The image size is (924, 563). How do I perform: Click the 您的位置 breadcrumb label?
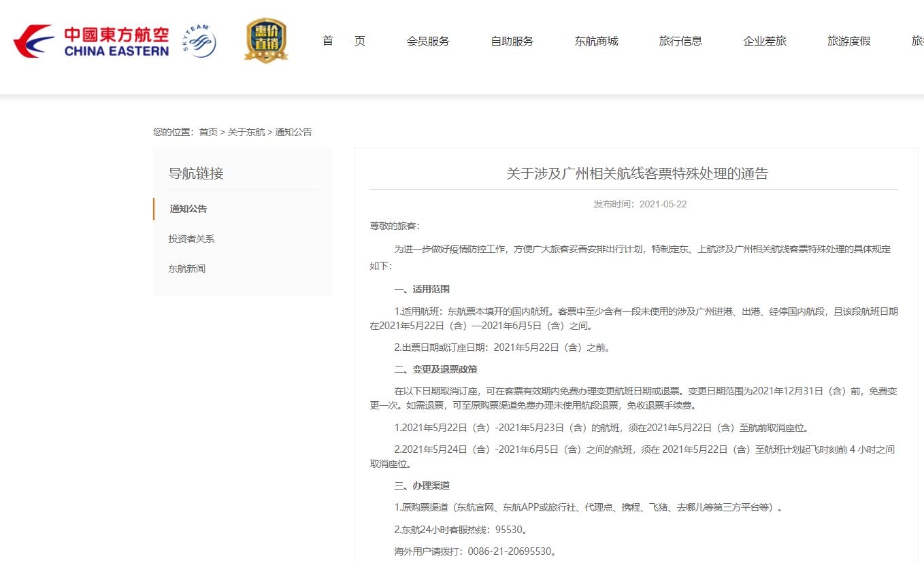click(174, 132)
